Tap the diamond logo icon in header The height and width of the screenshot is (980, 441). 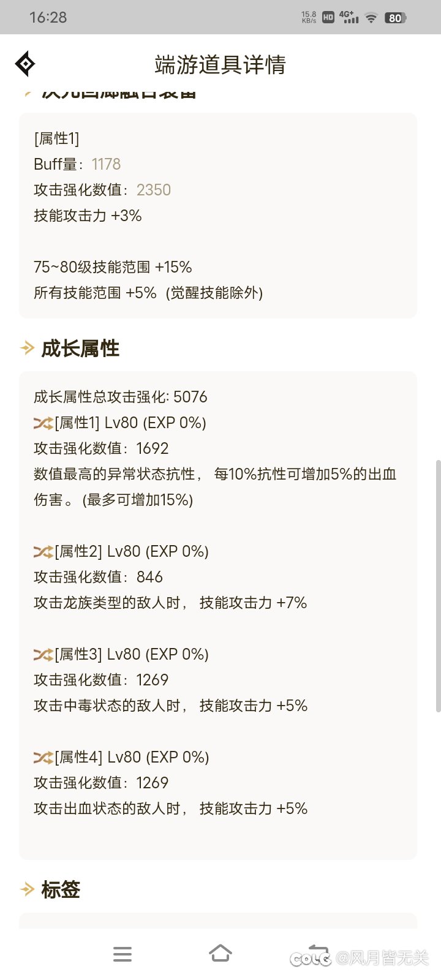(25, 64)
